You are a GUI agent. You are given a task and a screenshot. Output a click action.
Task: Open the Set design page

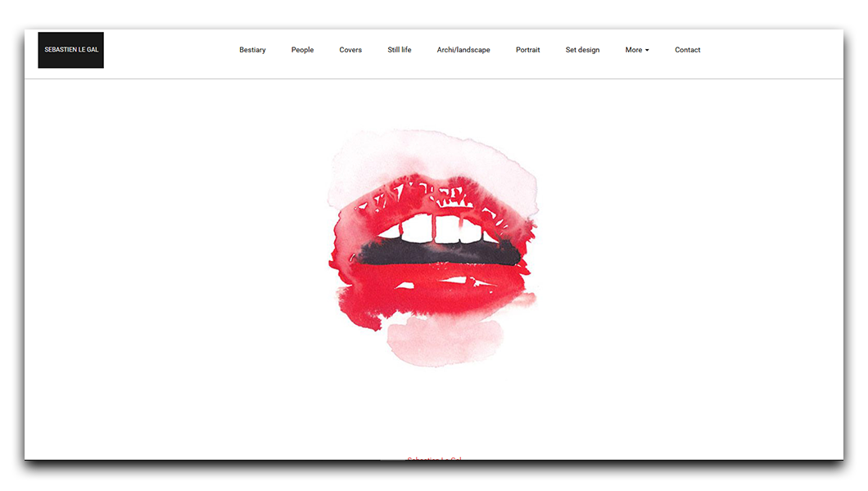(x=582, y=50)
